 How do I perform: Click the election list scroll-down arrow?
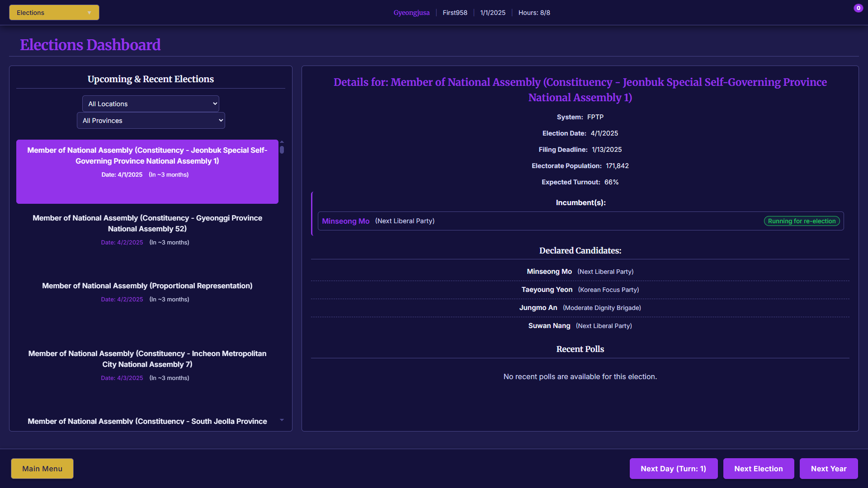282,420
